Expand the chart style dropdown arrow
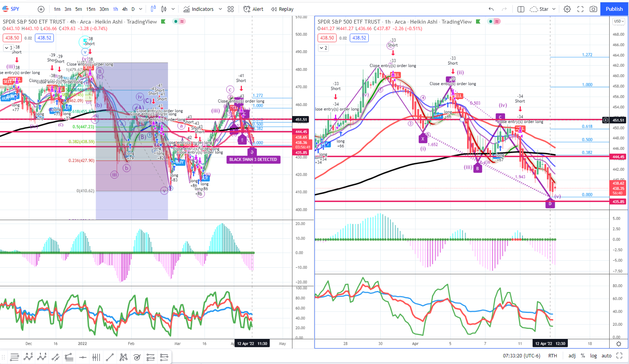Viewport: 629px width, 364px height. coord(173,9)
